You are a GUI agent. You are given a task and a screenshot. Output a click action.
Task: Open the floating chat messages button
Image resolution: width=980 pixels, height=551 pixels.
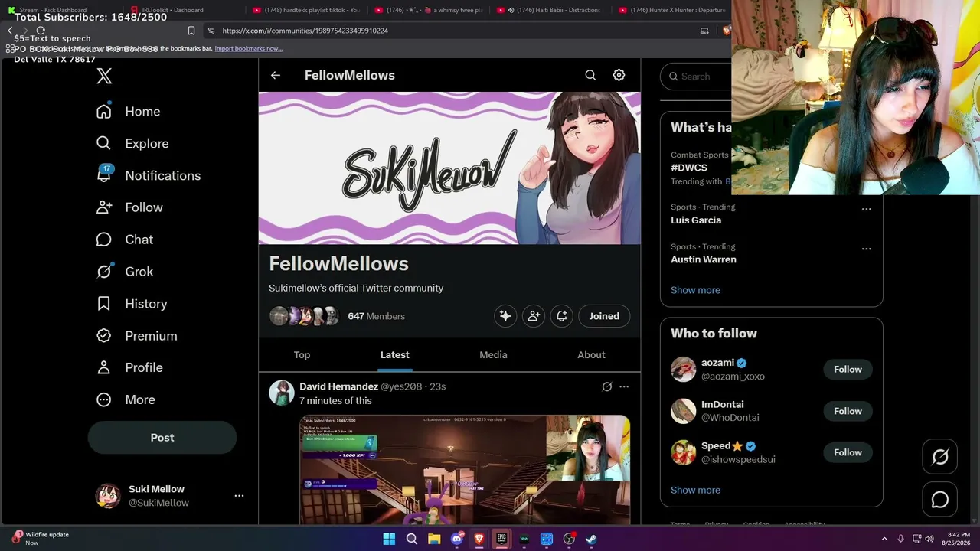point(940,500)
